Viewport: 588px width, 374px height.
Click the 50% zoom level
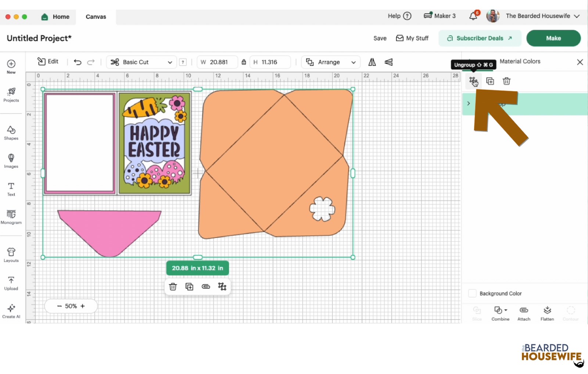tap(71, 306)
